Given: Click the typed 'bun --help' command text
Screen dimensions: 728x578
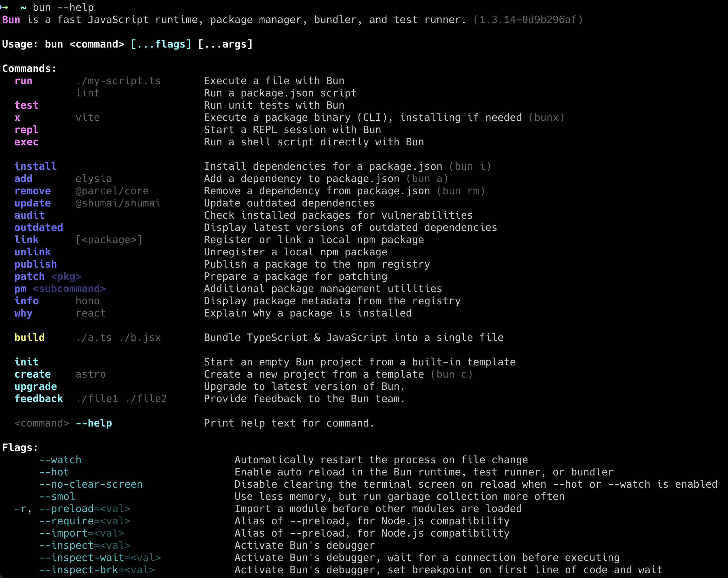Looking at the screenshot, I should (63, 7).
